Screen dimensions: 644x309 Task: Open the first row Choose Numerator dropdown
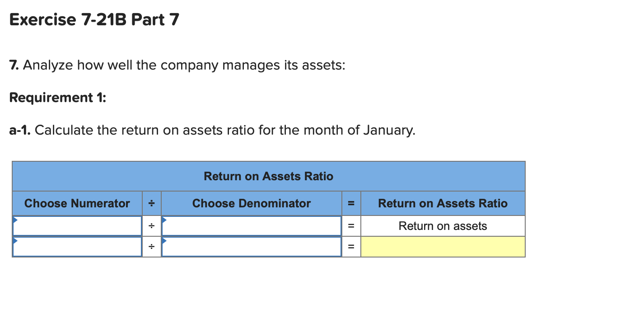(x=77, y=226)
